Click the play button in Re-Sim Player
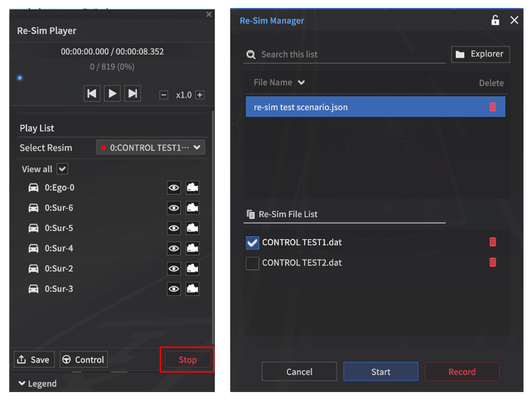Viewport: 532px width, 400px height. (113, 93)
